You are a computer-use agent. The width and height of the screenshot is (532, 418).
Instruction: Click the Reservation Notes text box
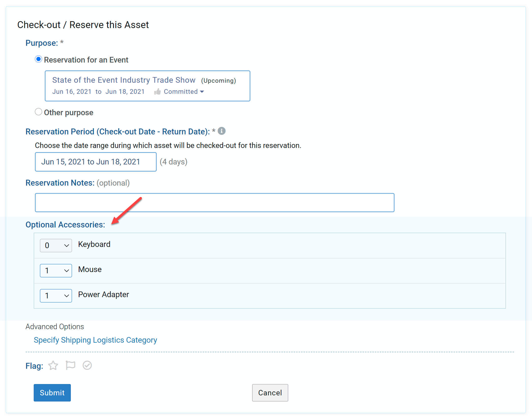pyautogui.click(x=214, y=203)
